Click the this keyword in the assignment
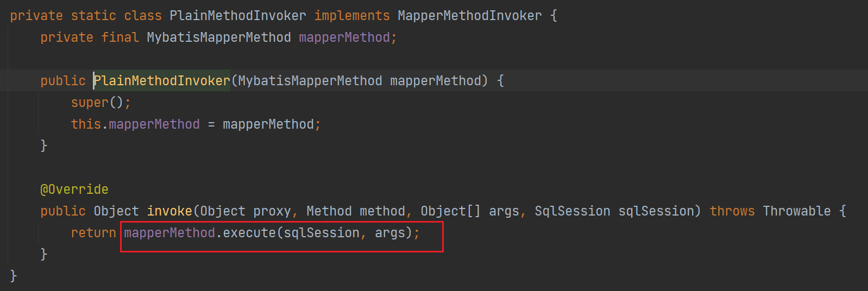868x291 pixels. tap(86, 124)
